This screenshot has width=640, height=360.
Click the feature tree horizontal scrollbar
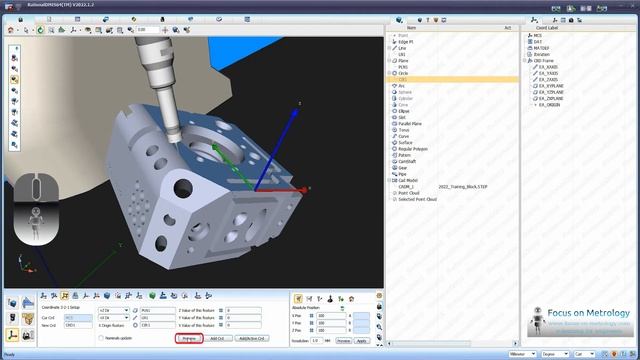[x=452, y=344]
